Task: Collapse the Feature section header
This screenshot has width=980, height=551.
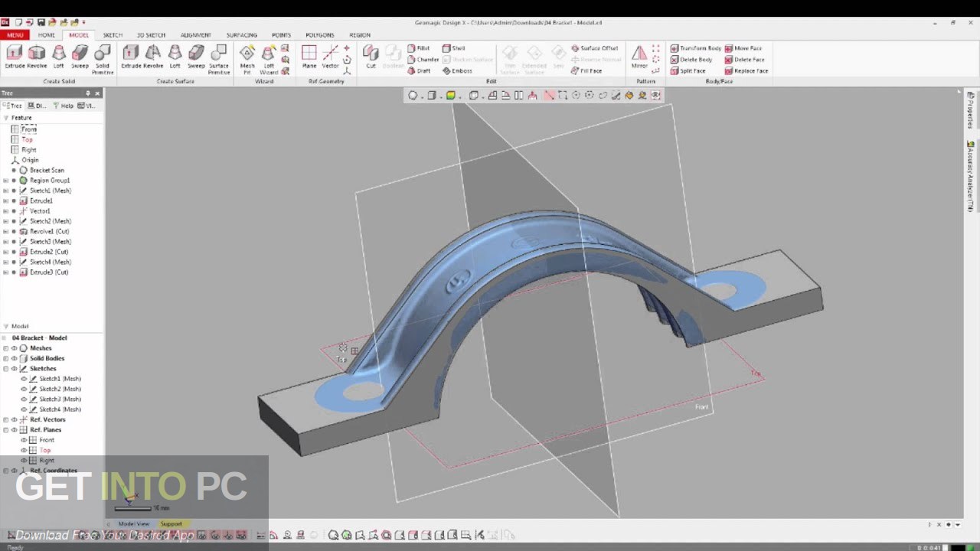Action: pos(6,118)
